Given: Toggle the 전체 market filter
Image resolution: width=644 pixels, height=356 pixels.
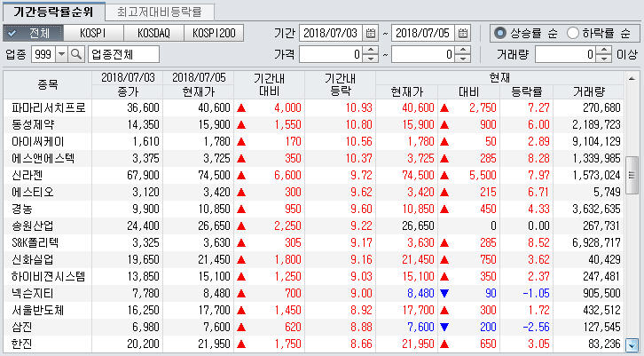Looking at the screenshot, I should (32, 33).
